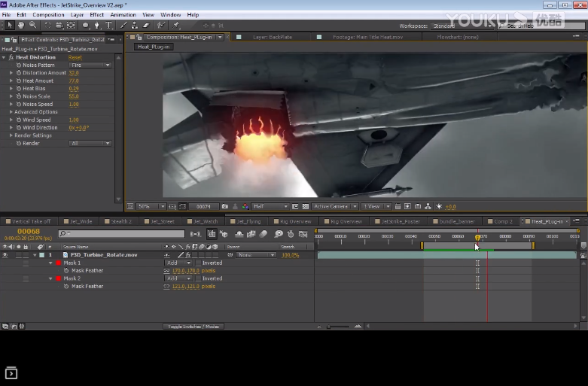Select the Zoom magnifier tool
This screenshot has height=386, width=588.
(32, 25)
